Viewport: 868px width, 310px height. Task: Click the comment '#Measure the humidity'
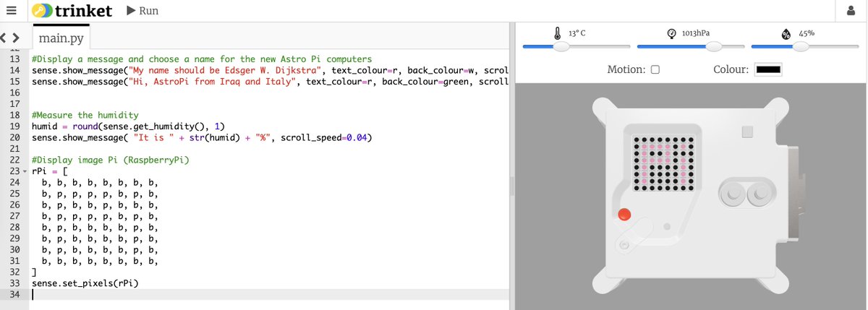point(85,115)
